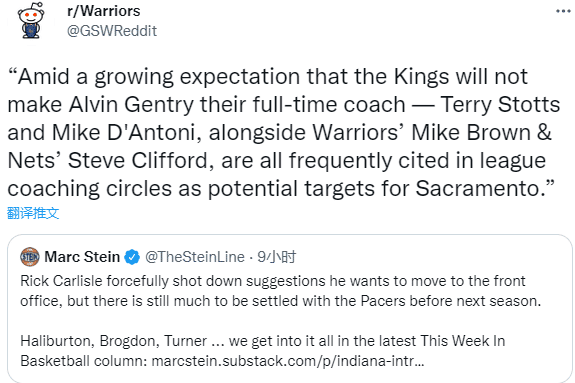Visit the @GSWReddit handle
The width and height of the screenshot is (575, 383).
coord(112,31)
